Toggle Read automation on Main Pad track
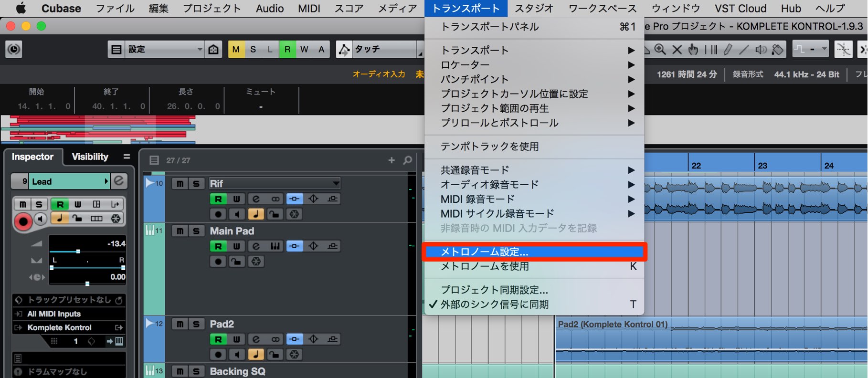This screenshot has width=868, height=378. [x=218, y=246]
